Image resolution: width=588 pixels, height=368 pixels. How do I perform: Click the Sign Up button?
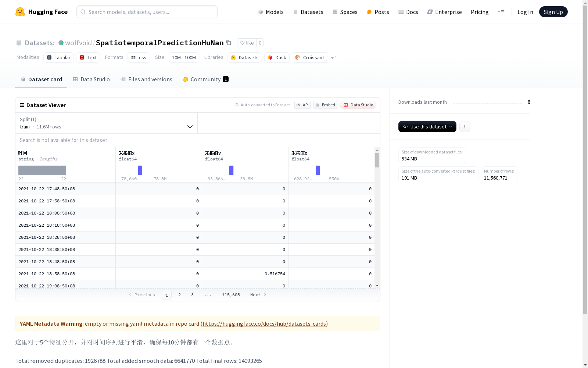pyautogui.click(x=553, y=12)
